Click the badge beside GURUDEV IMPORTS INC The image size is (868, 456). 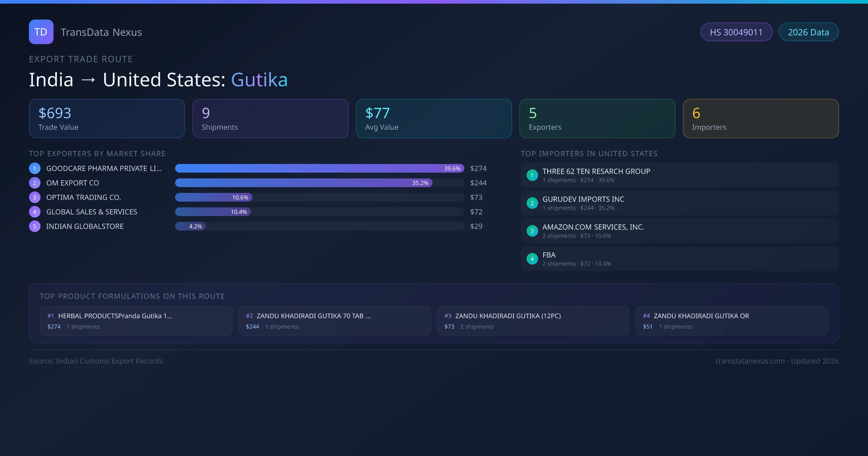click(532, 203)
